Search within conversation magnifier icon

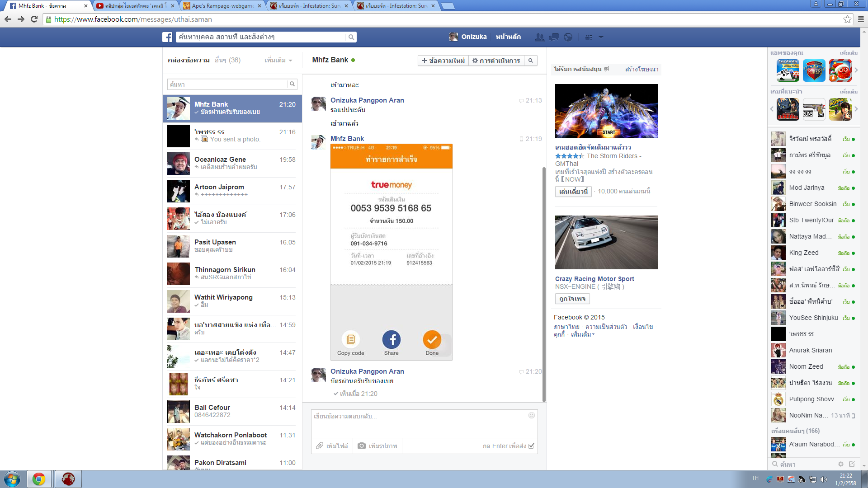531,61
